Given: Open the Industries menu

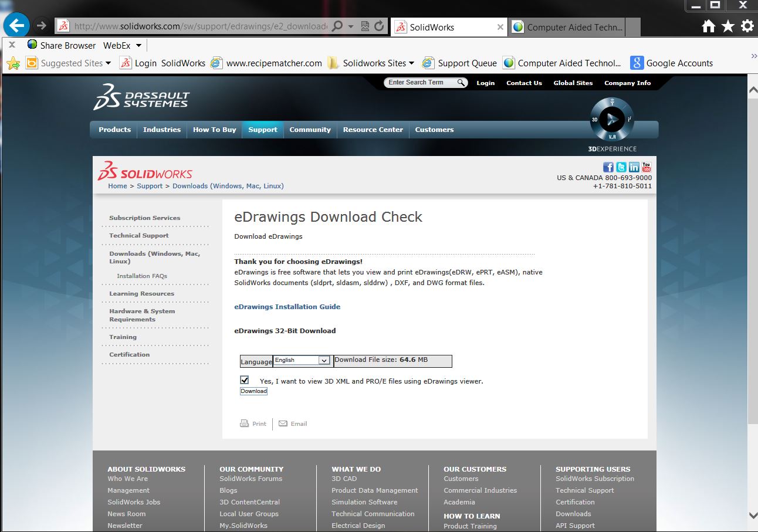Looking at the screenshot, I should pos(162,130).
